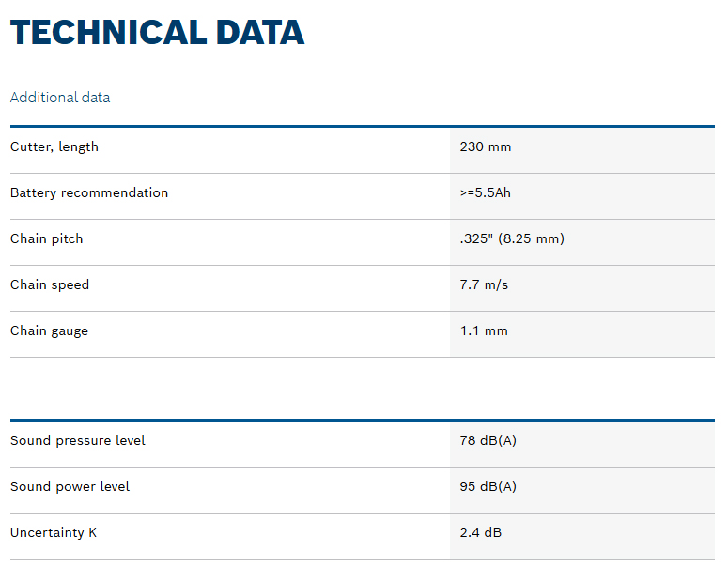Click the 7.7 m/s value
728x584 pixels.
point(484,284)
